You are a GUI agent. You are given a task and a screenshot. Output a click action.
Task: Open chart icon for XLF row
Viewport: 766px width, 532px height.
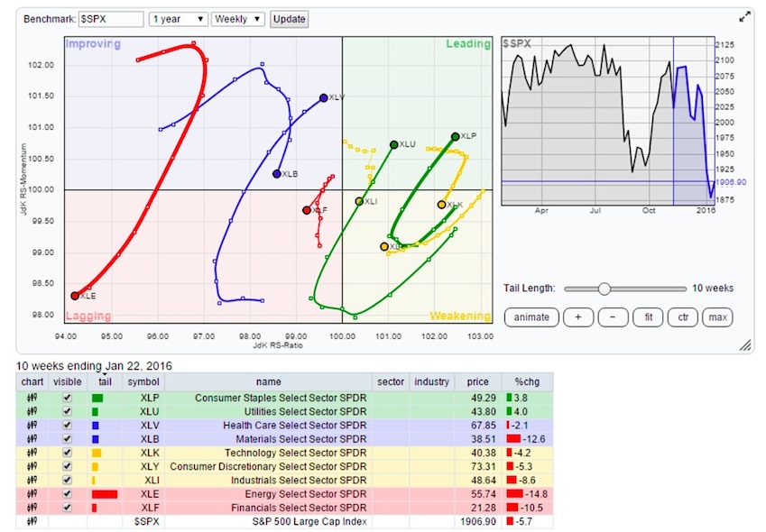(32, 507)
